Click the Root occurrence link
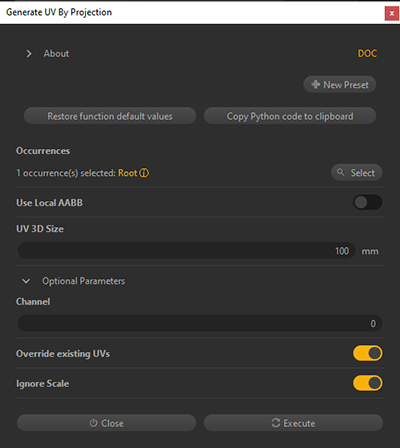 128,173
